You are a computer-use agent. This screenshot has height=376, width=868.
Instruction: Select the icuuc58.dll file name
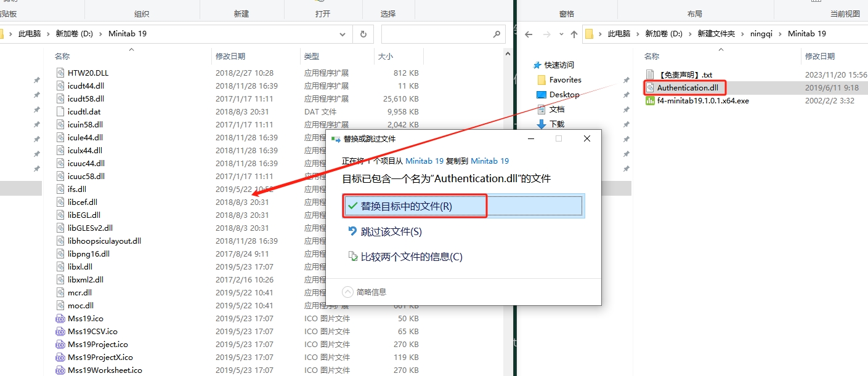click(x=86, y=176)
